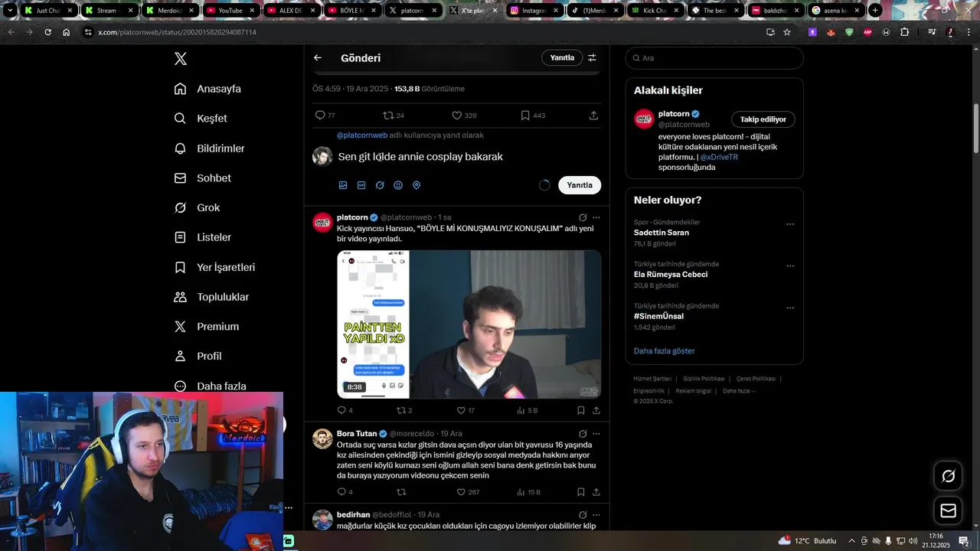Add a GIF to reply

coord(361,185)
